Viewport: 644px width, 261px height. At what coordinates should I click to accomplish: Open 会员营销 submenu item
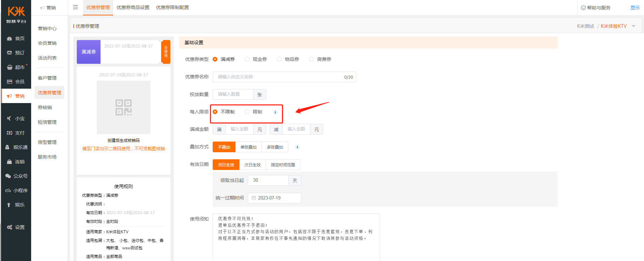pyautogui.click(x=47, y=43)
